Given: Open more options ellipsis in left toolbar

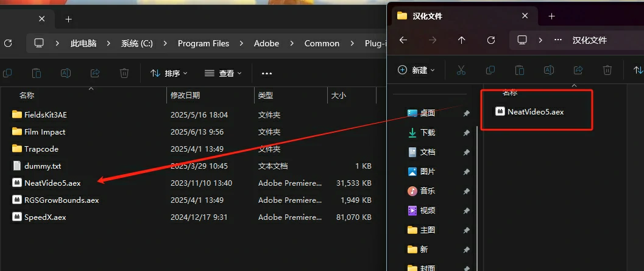Looking at the screenshot, I should (x=267, y=74).
